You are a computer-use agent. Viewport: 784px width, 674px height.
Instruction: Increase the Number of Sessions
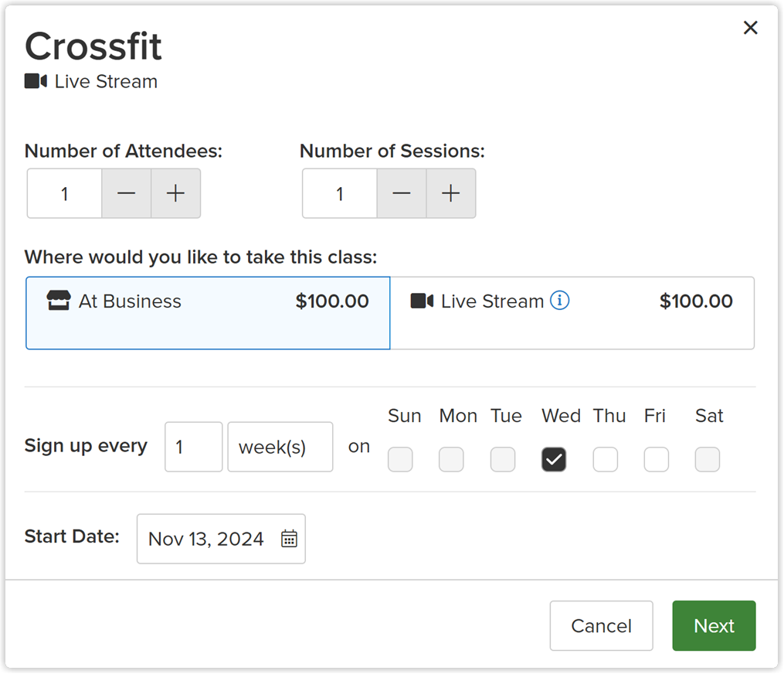(450, 193)
